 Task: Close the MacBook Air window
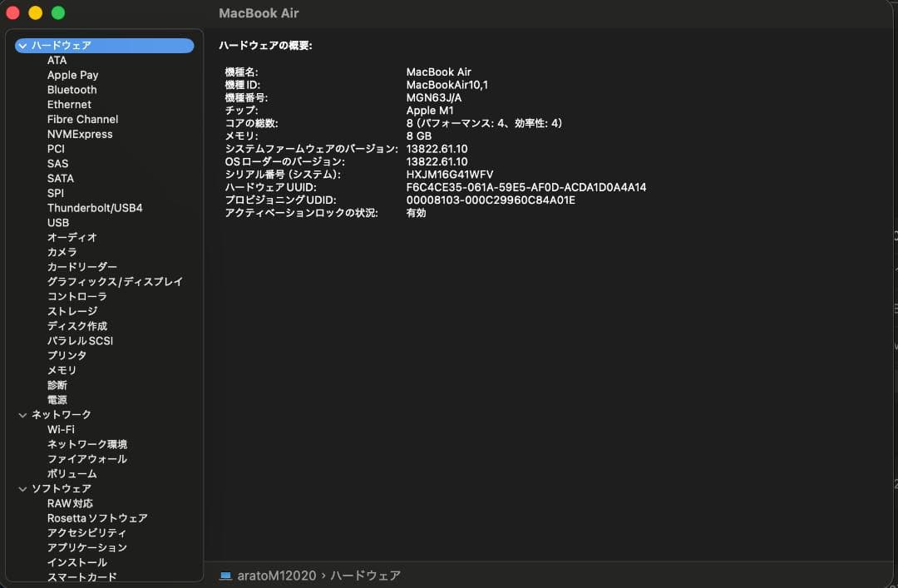(12, 12)
